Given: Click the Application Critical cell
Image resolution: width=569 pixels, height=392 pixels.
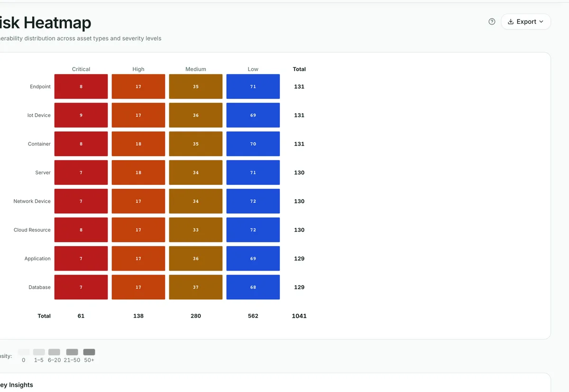Looking at the screenshot, I should [81, 259].
